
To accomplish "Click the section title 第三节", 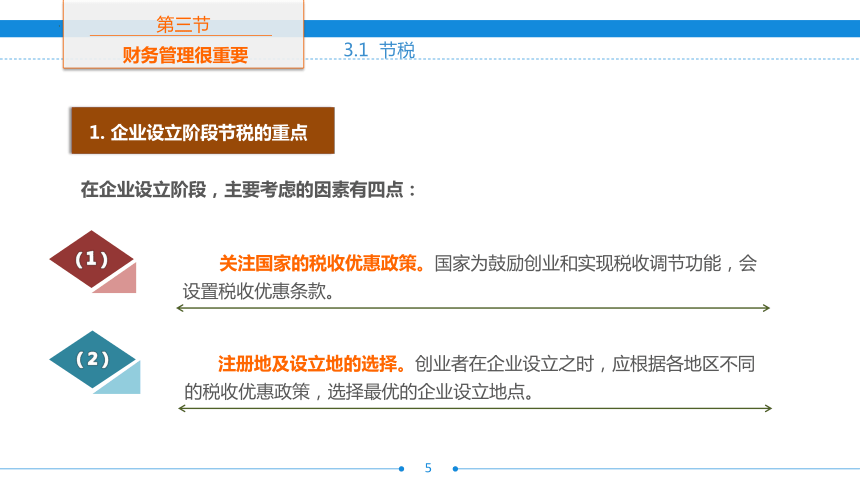I will (183, 25).
